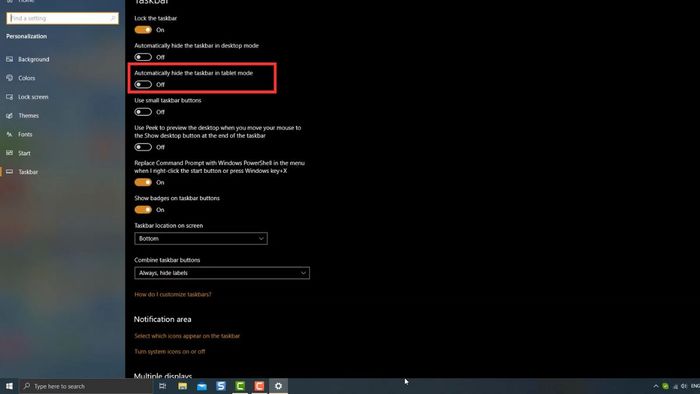Screen dimensions: 700x394
Task: Click the Lock screen monitor icon
Action: [9, 96]
